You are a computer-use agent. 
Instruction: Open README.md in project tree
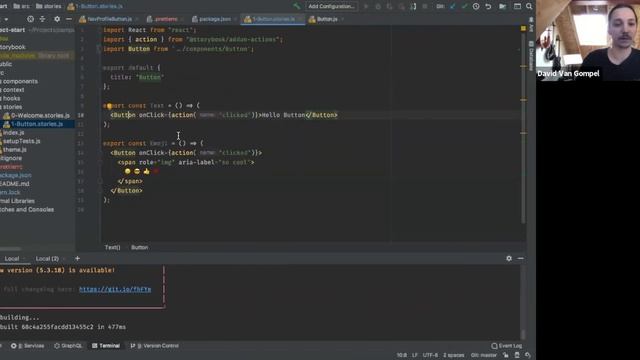click(x=15, y=184)
